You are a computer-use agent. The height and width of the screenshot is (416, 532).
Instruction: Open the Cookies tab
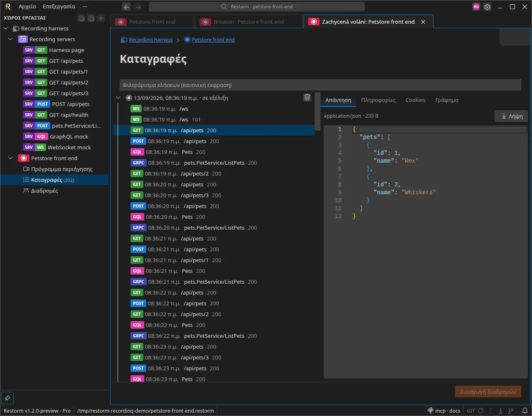416,100
